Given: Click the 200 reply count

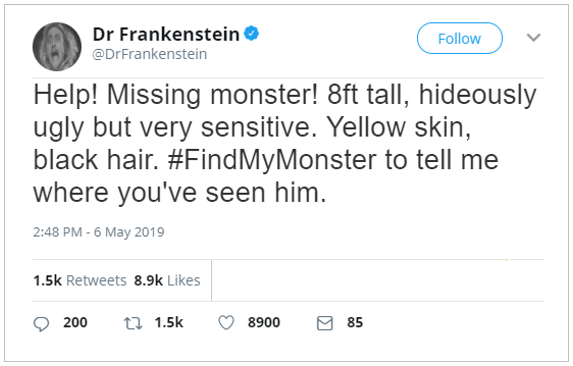Looking at the screenshot, I should click(75, 323).
